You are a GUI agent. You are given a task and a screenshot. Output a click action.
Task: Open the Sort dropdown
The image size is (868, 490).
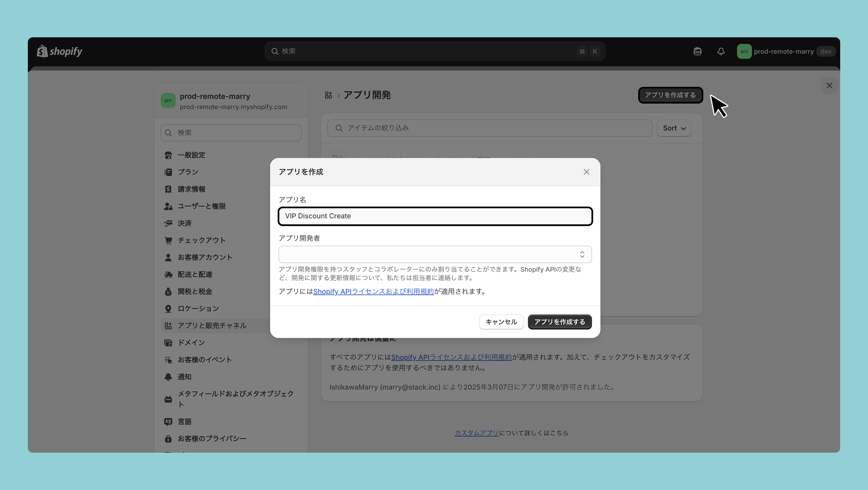pyautogui.click(x=674, y=128)
